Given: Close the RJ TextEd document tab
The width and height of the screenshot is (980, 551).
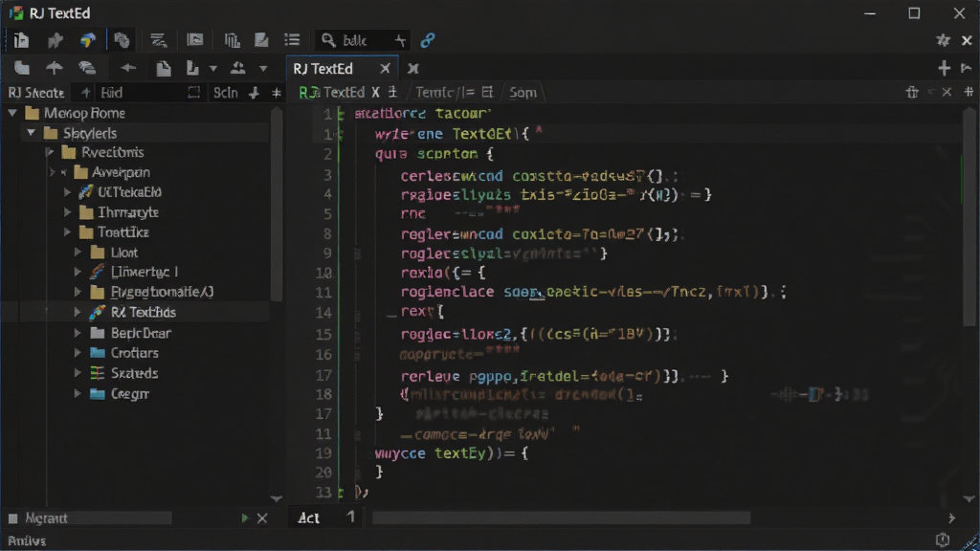Looking at the screenshot, I should [385, 69].
